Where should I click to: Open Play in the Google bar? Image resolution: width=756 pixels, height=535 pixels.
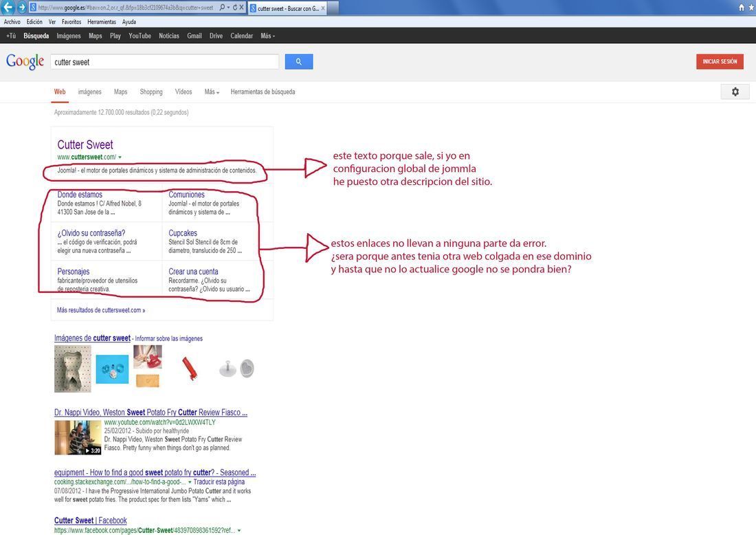tap(115, 36)
